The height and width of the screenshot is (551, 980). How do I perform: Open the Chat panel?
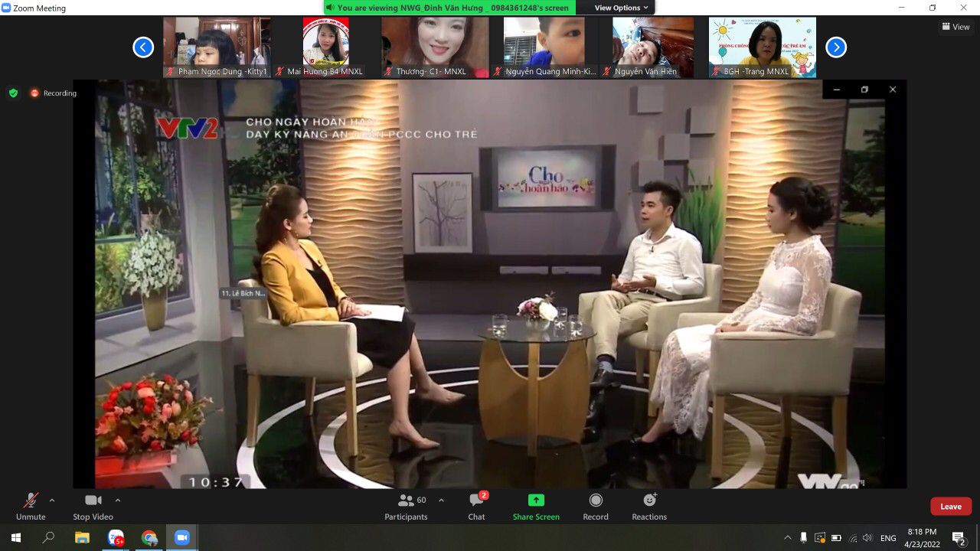(476, 506)
